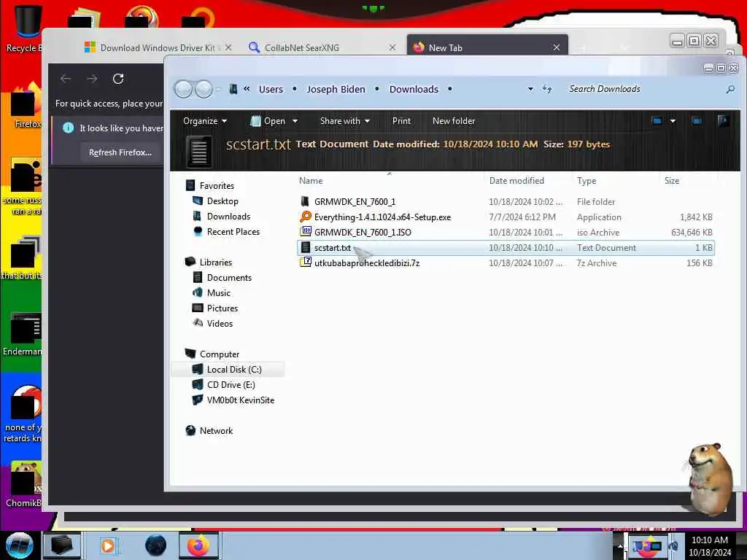Open the recent locations dropdown arrow
Viewport: 747px width, 560px height.
pyautogui.click(x=218, y=90)
